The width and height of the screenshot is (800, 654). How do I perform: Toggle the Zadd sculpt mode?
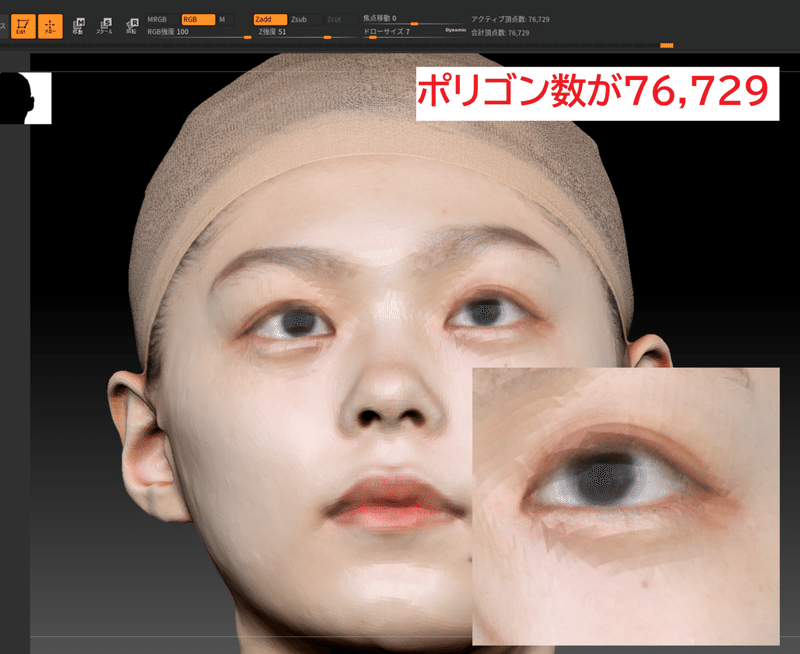(270, 19)
